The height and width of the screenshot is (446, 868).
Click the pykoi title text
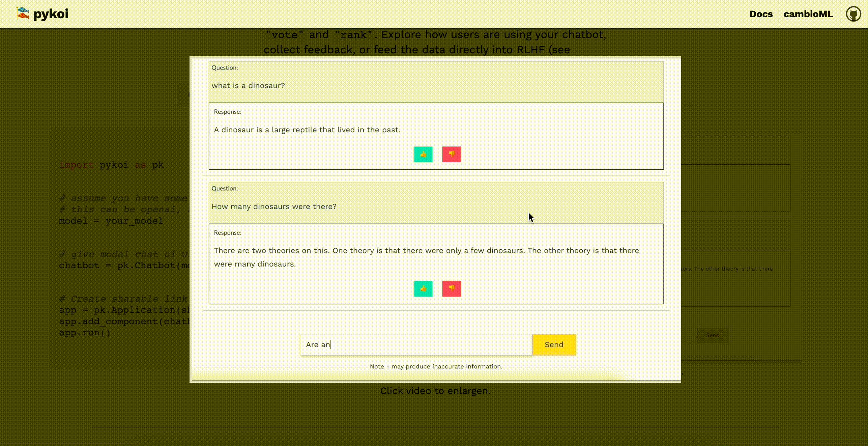(x=51, y=14)
